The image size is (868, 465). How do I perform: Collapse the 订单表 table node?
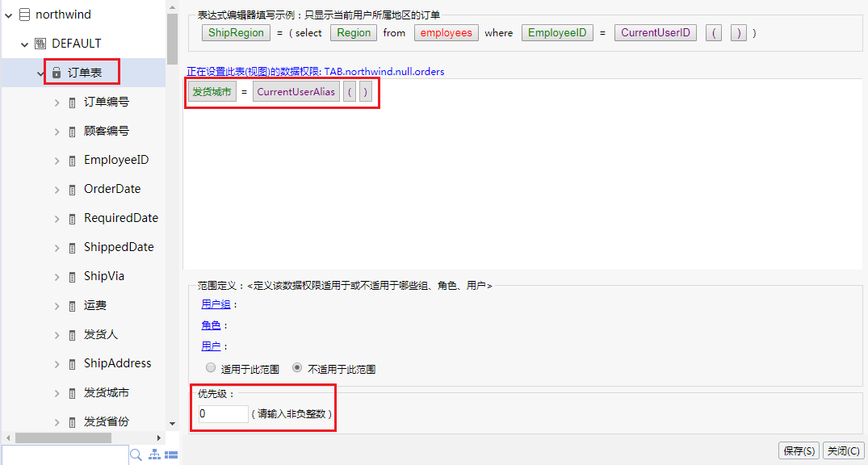[x=40, y=73]
